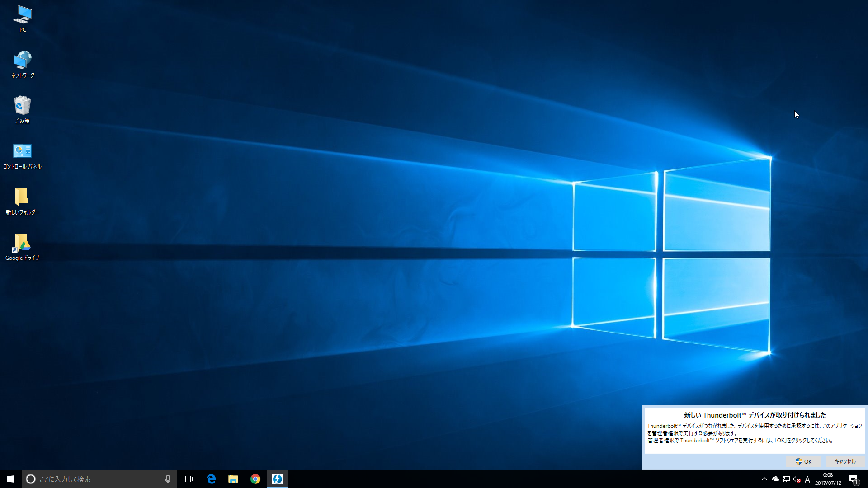The image size is (868, 488).
Task: Open File Explorer from the taskbar
Action: [233, 479]
